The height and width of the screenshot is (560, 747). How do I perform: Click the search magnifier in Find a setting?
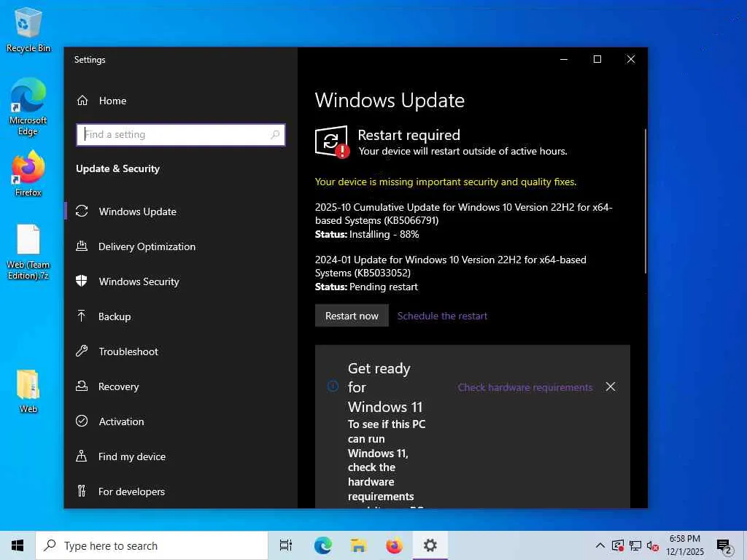275,135
